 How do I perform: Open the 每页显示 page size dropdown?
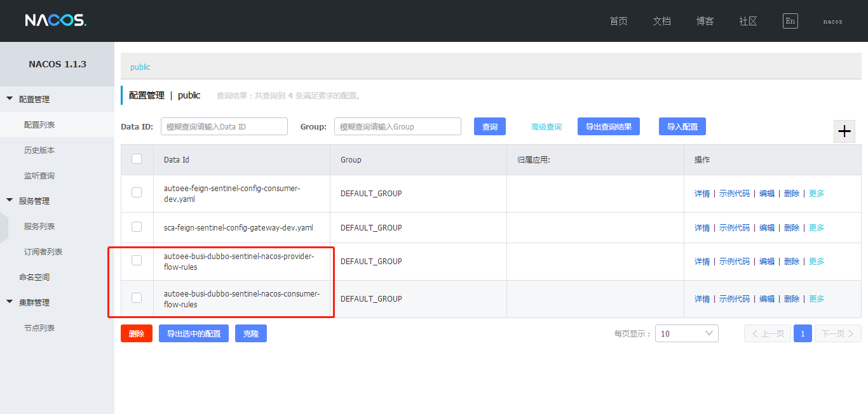pos(686,333)
